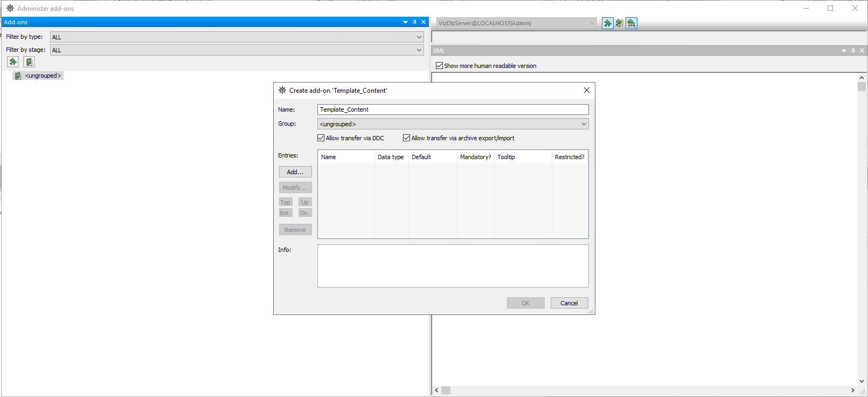This screenshot has height=397, width=868.
Task: Click the XML panel horizontal scrollbar thumb
Action: (x=446, y=390)
